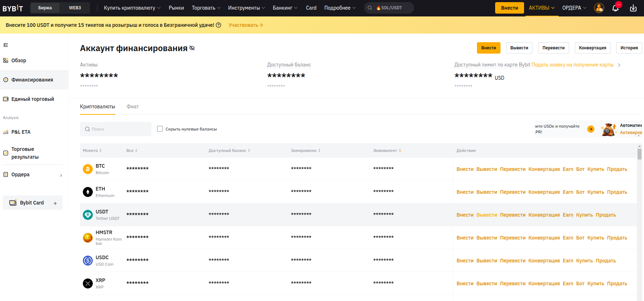644x301 pixels.
Task: Click the info icon in promo banner
Action: (218, 25)
